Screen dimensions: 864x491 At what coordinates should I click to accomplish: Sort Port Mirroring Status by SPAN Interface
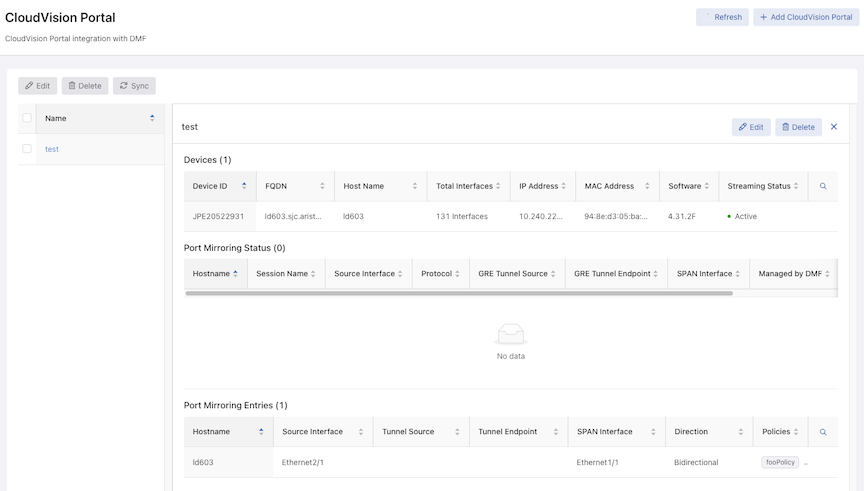pos(709,274)
